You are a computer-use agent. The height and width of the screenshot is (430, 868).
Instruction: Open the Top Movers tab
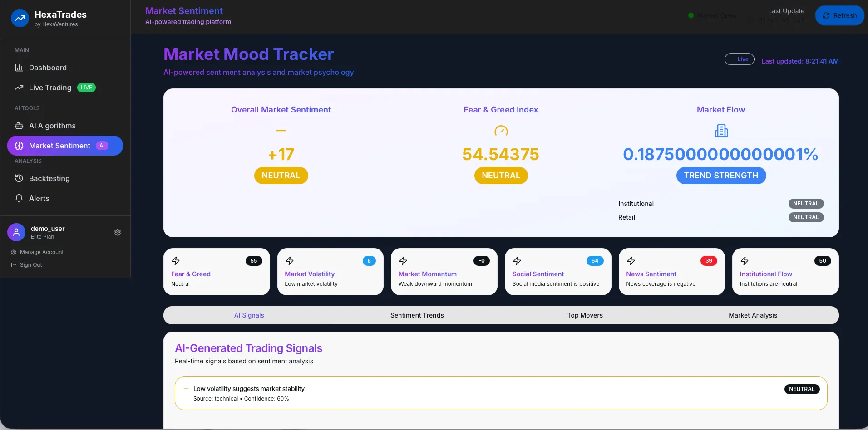click(x=585, y=315)
